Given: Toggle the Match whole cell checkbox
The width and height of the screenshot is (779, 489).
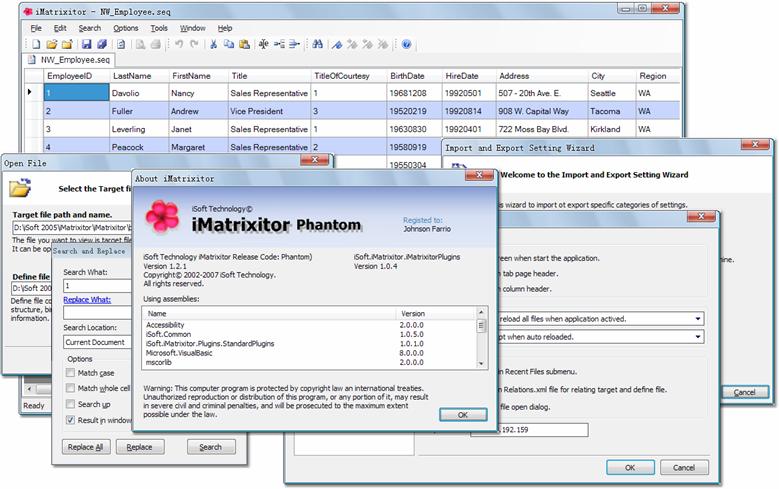Looking at the screenshot, I should tap(71, 388).
